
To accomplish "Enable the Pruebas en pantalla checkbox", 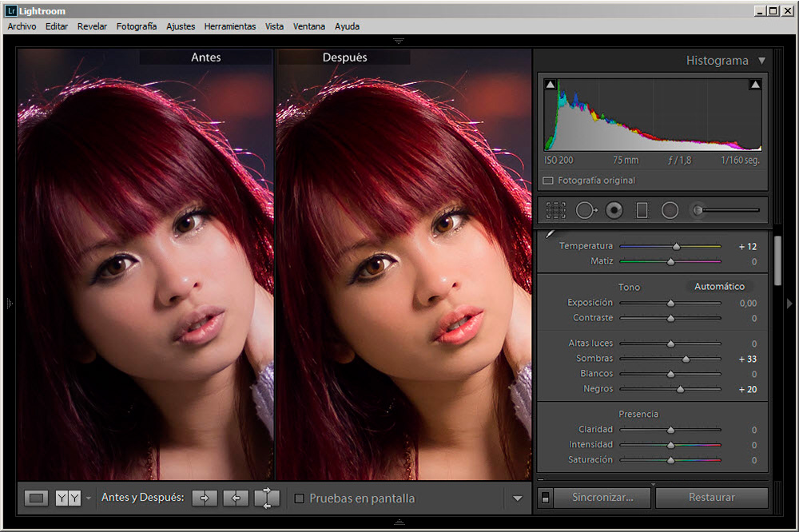I will tap(300, 498).
